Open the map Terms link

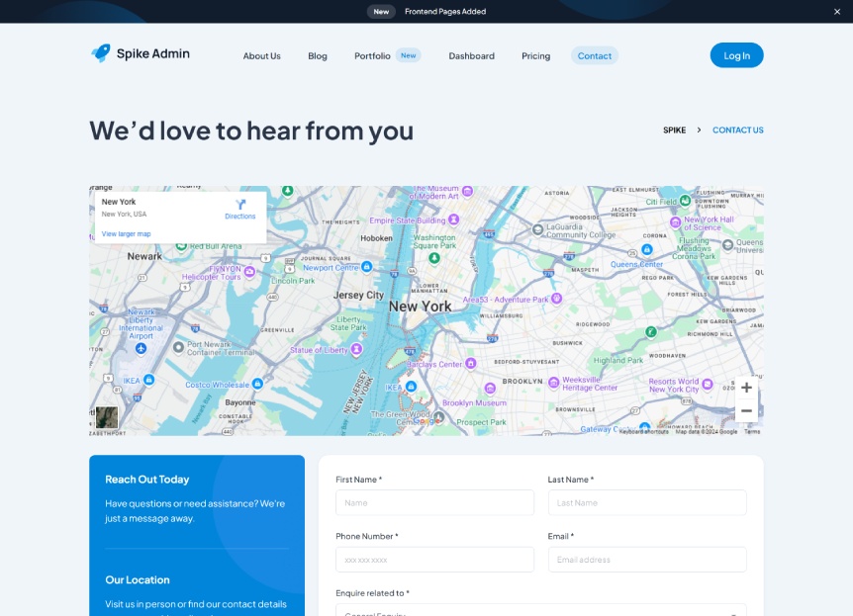coord(752,431)
